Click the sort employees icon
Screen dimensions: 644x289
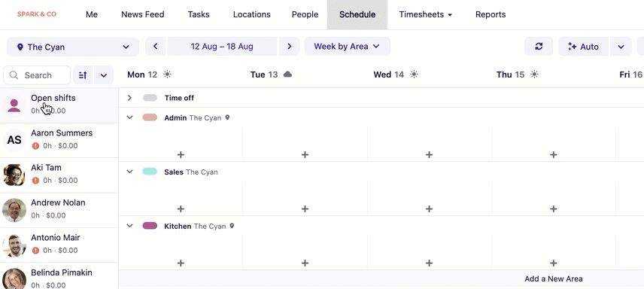tap(83, 75)
